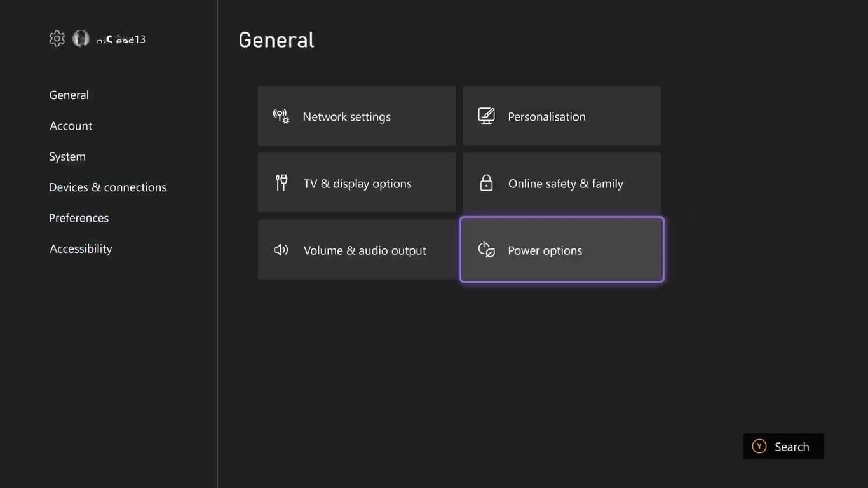Click the gamertag text next to avatar

click(x=121, y=39)
